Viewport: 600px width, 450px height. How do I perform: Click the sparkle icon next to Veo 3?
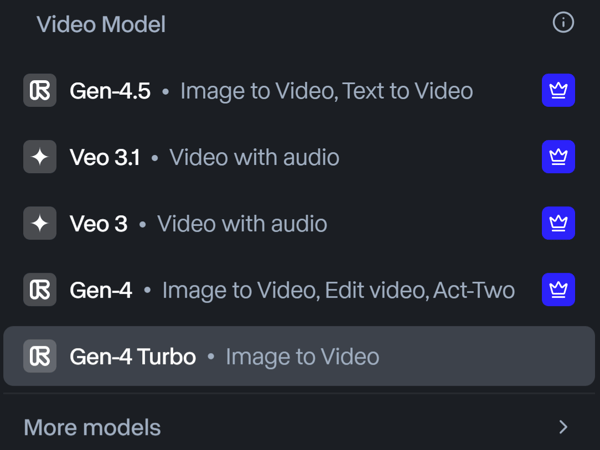coord(40,223)
